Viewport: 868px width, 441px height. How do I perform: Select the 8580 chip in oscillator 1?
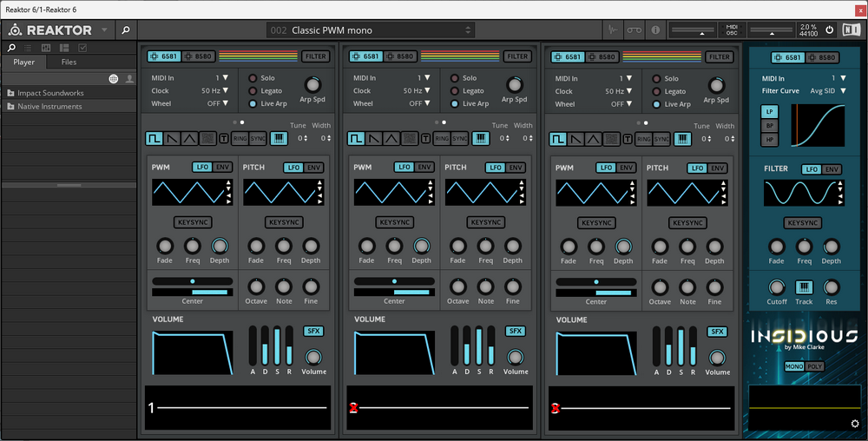[x=198, y=56]
